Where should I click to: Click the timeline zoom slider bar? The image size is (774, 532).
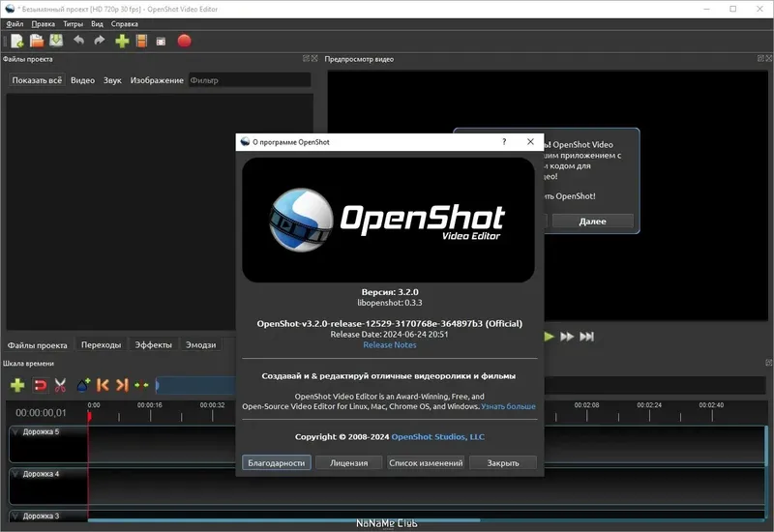coord(196,385)
